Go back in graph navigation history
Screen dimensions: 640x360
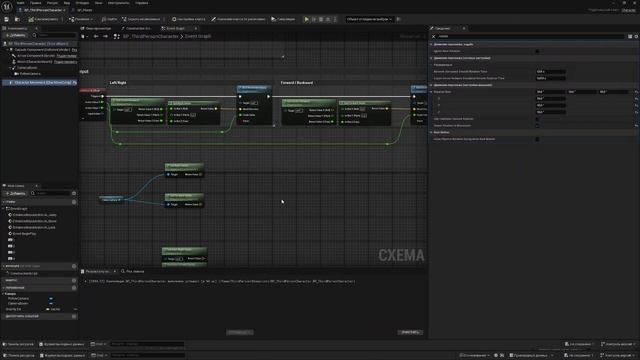click(x=96, y=36)
